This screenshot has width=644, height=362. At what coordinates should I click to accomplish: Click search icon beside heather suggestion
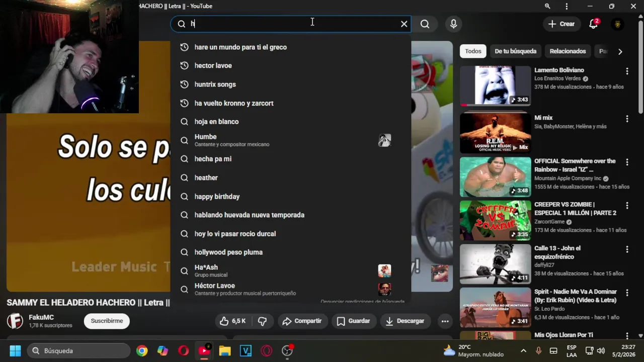click(x=184, y=177)
